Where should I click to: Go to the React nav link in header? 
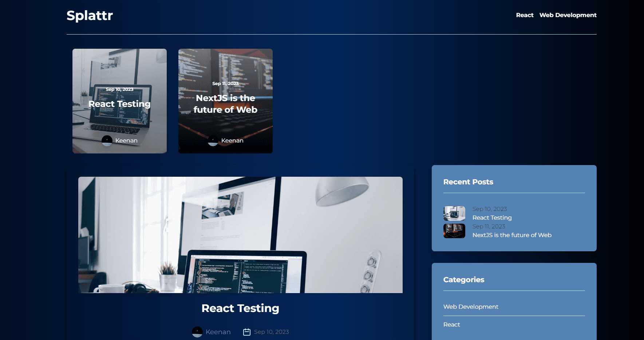tap(525, 15)
